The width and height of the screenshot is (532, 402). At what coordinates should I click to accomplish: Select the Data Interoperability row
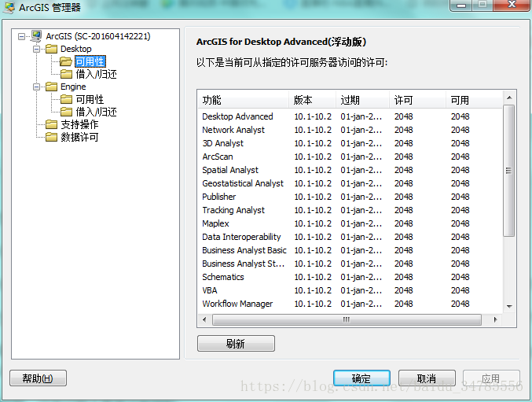point(350,237)
